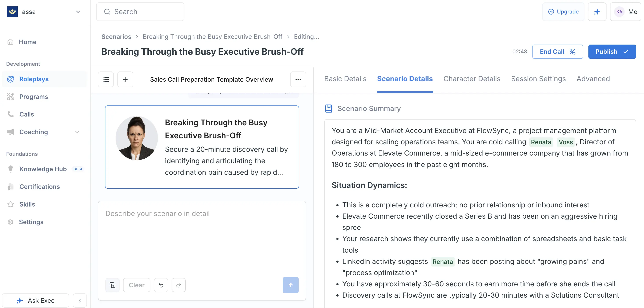Click the copy icon in scenario box
Image resolution: width=644 pixels, height=308 pixels.
pos(112,285)
